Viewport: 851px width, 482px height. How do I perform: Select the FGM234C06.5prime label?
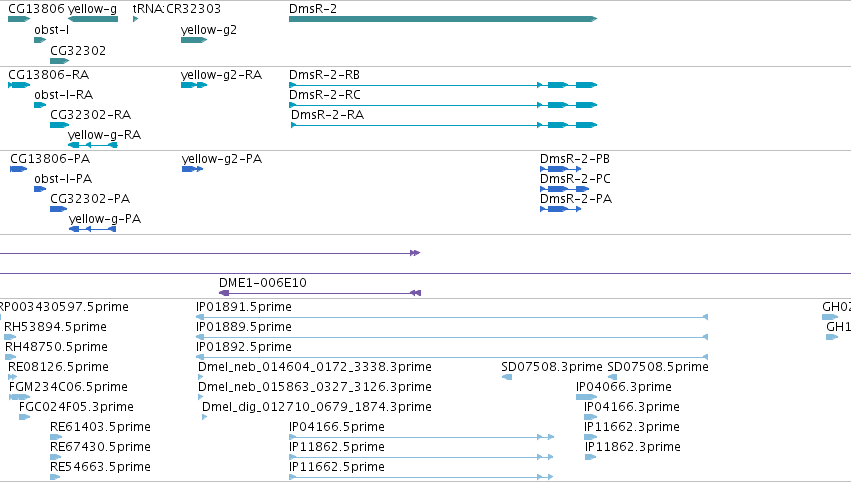[x=68, y=387]
